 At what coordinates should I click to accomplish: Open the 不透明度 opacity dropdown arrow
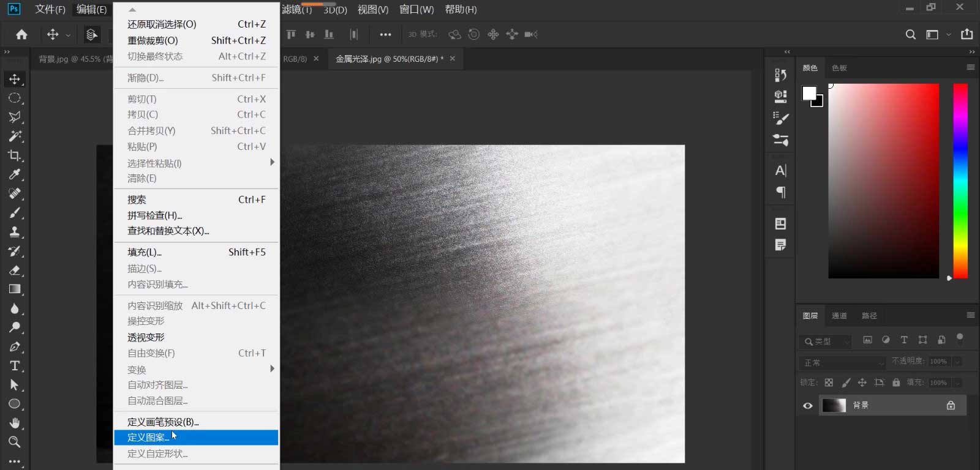(957, 361)
